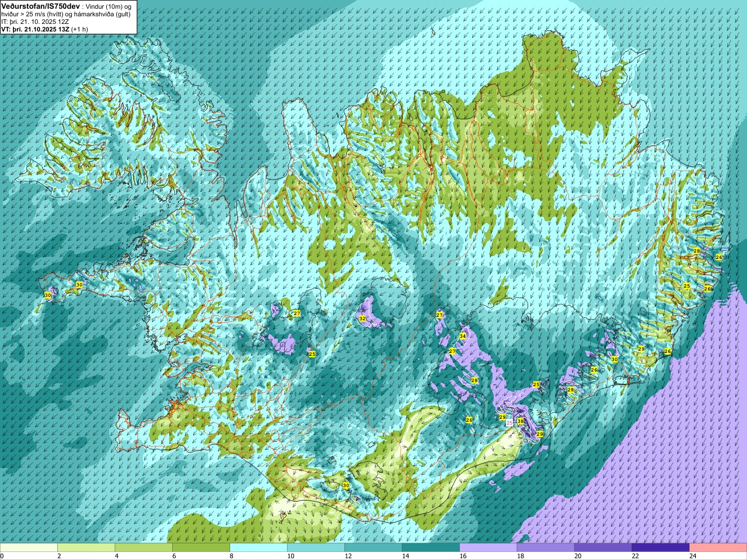Click the 22–24 m/s dark indigo legend swatch
Viewport: 747px width, 560px height.
661,548
